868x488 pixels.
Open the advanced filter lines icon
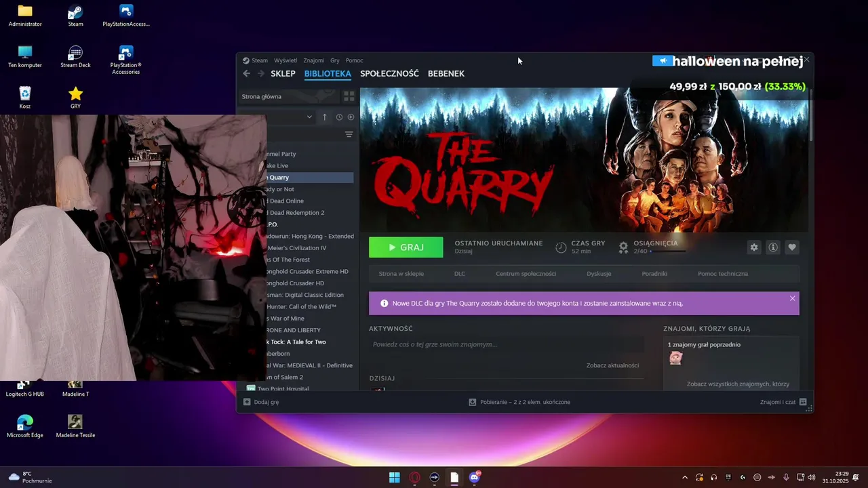(x=349, y=134)
